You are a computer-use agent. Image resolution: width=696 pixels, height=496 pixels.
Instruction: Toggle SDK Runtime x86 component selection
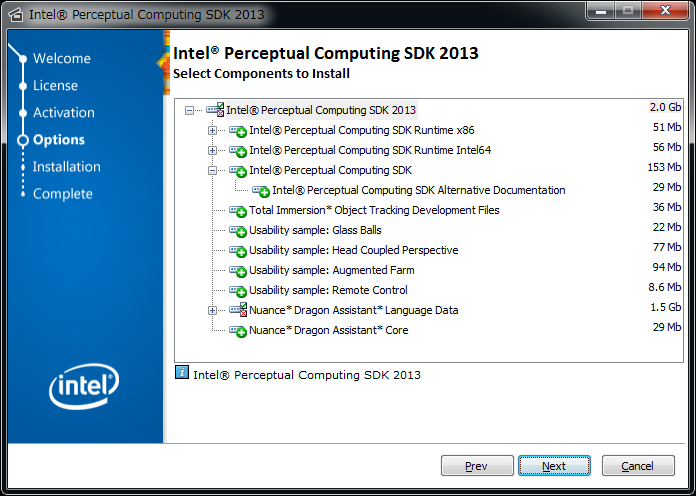click(238, 131)
